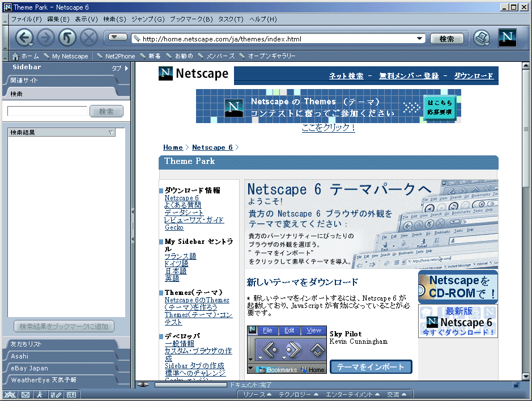Open the 新着 bookmark in personal toolbar
The image size is (532, 401).
point(150,56)
